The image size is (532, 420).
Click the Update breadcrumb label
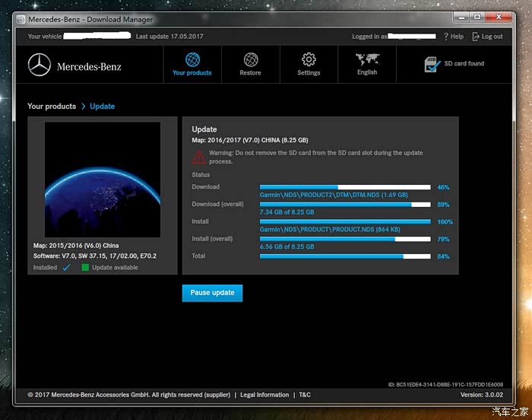102,107
